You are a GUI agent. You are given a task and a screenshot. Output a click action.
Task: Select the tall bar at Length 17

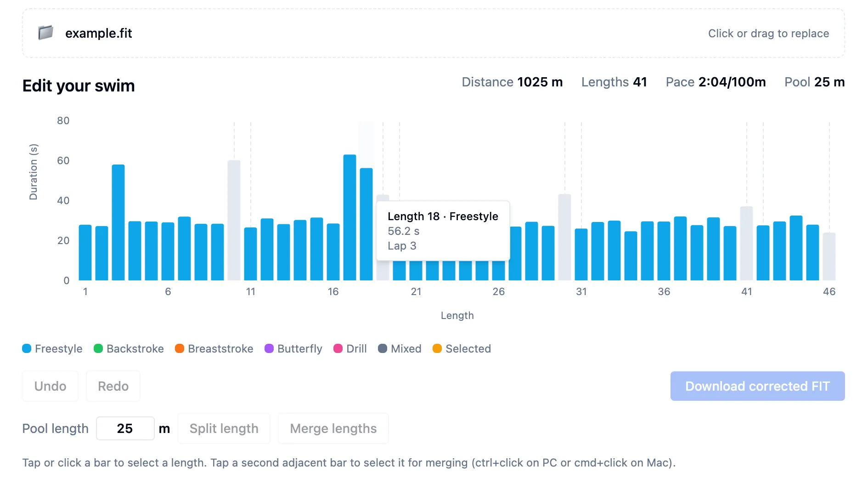[x=349, y=216]
